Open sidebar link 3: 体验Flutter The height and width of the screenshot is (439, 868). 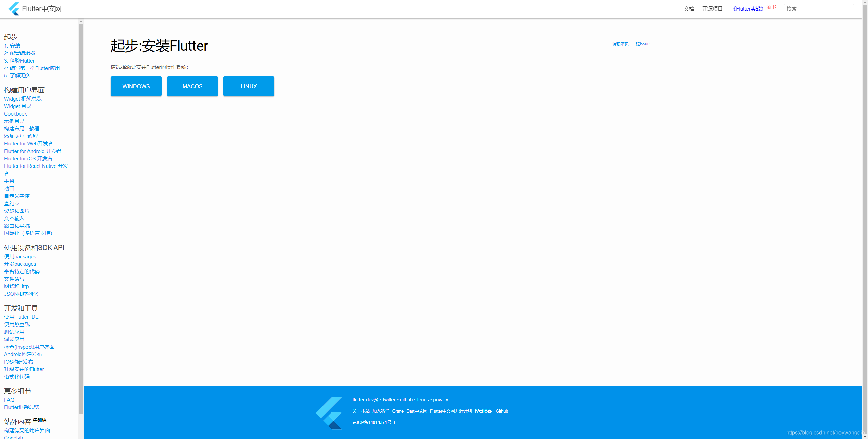click(x=19, y=61)
